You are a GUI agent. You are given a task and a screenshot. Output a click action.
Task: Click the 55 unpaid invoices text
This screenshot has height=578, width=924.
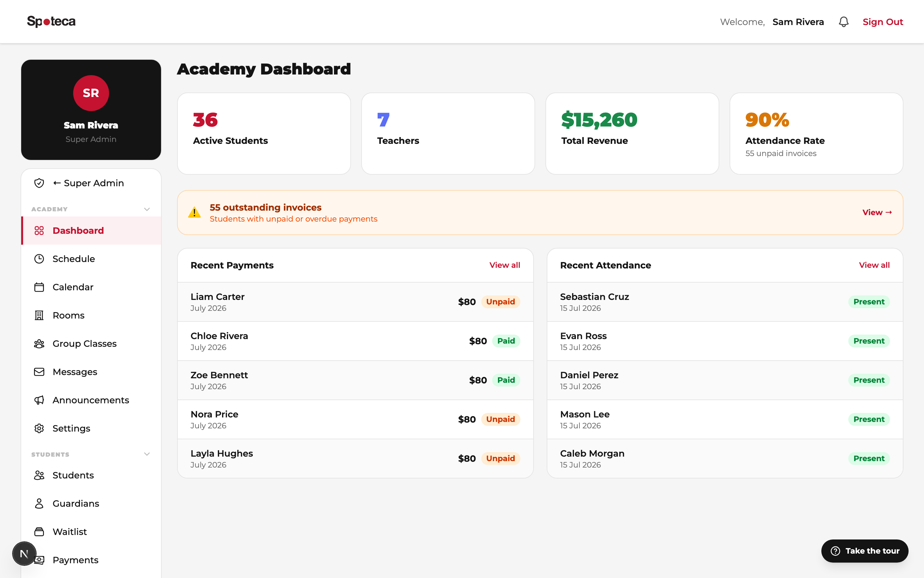coord(781,153)
